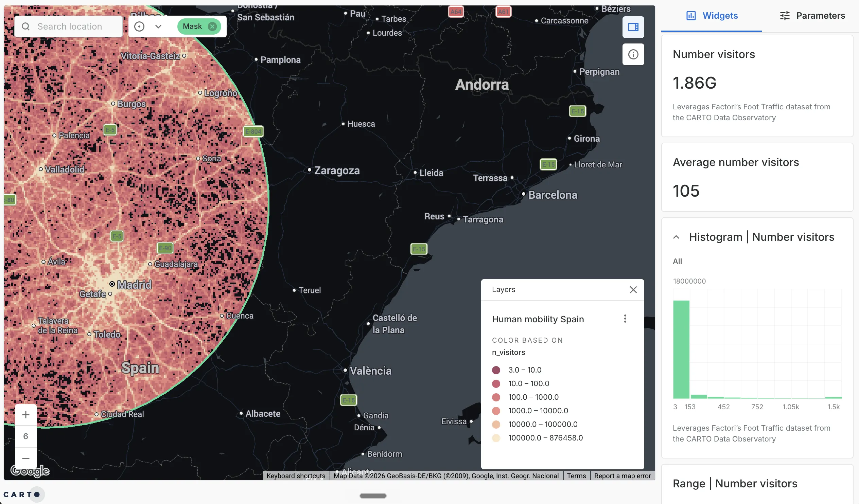Click the Mask chip label
Image resolution: width=859 pixels, height=504 pixels.
click(192, 26)
